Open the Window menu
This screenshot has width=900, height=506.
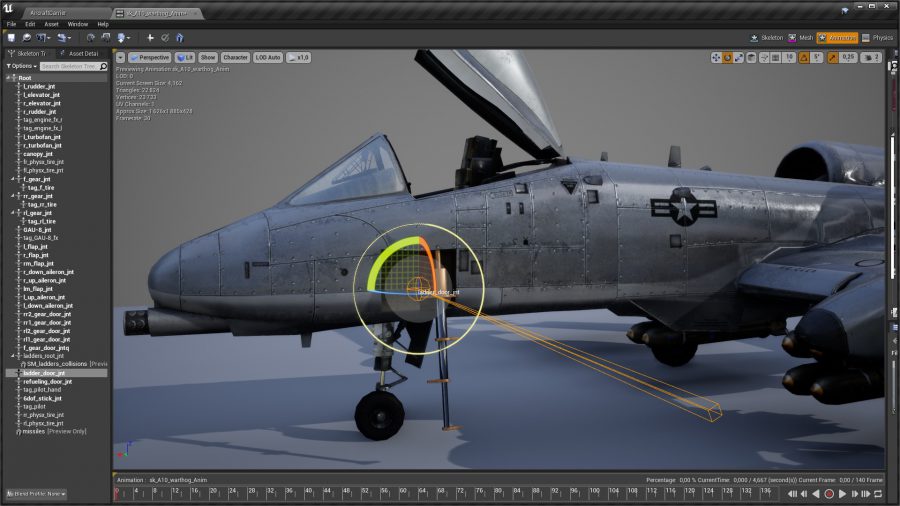pyautogui.click(x=77, y=24)
